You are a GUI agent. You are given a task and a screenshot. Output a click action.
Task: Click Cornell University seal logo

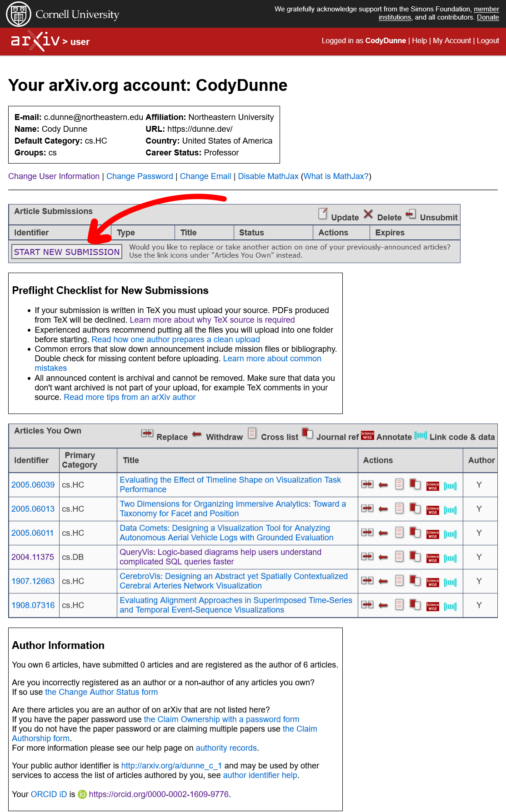(x=19, y=14)
